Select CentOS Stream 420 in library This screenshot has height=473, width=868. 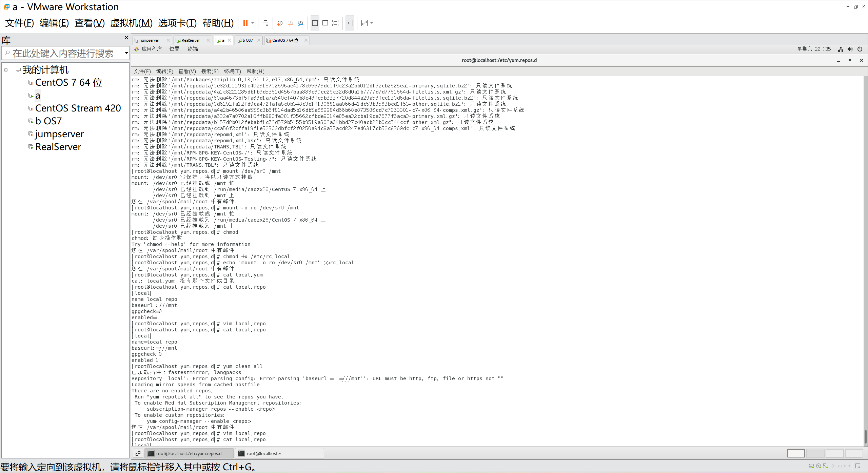click(78, 108)
